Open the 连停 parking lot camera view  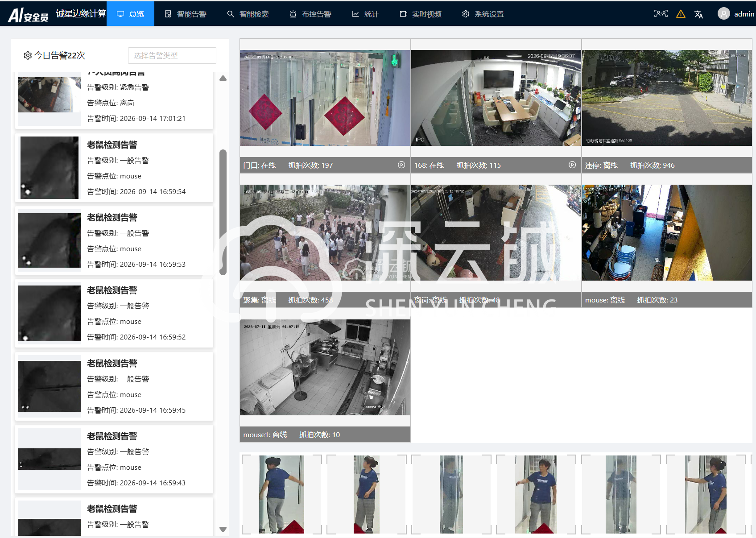pos(667,98)
